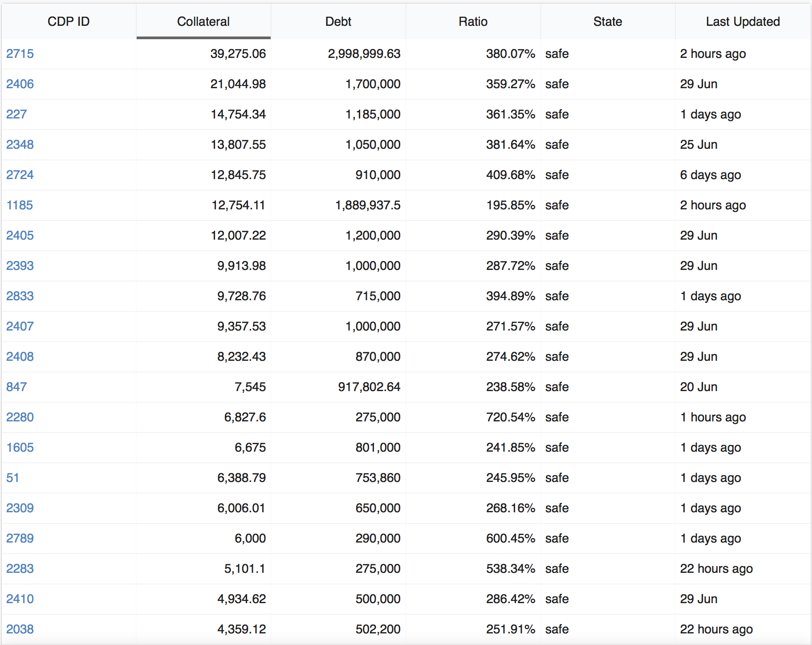Select ratio value 359.27%
Screen dimensions: 812x645
511,84
